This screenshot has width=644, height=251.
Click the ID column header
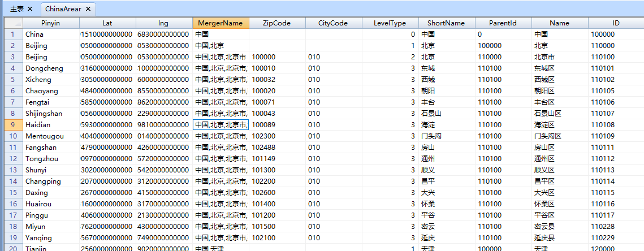coord(616,23)
